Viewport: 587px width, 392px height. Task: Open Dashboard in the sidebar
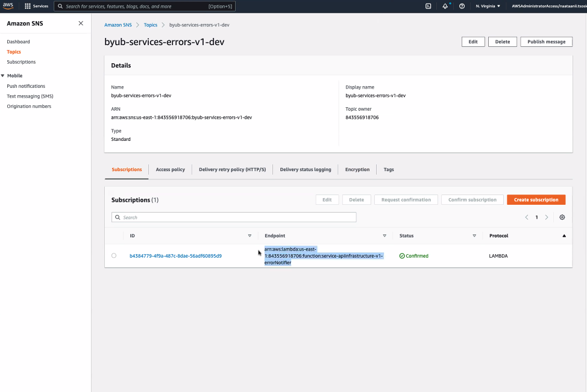pos(18,42)
